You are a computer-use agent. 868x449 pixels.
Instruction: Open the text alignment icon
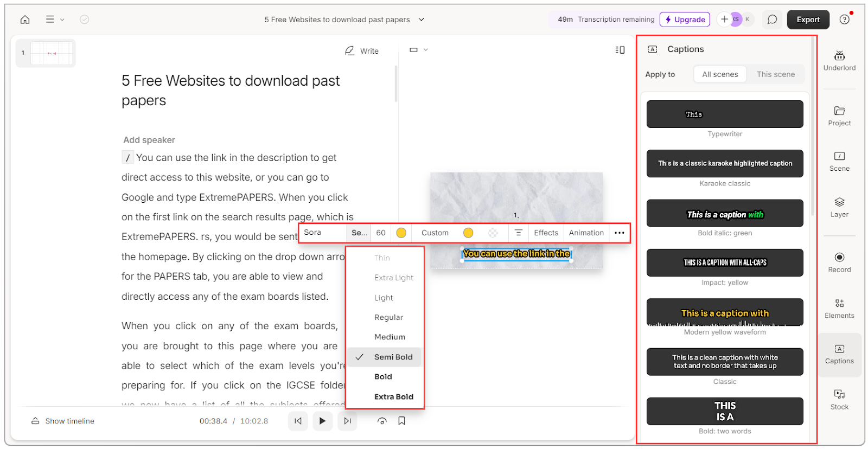tap(518, 233)
